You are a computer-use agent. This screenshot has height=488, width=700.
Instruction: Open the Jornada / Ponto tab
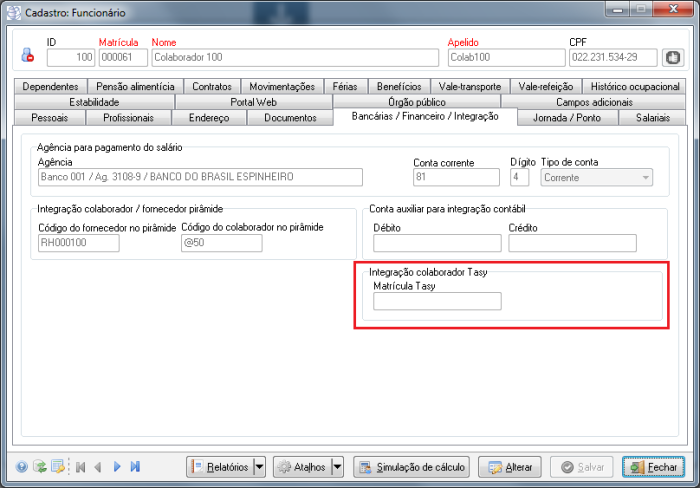tap(567, 118)
